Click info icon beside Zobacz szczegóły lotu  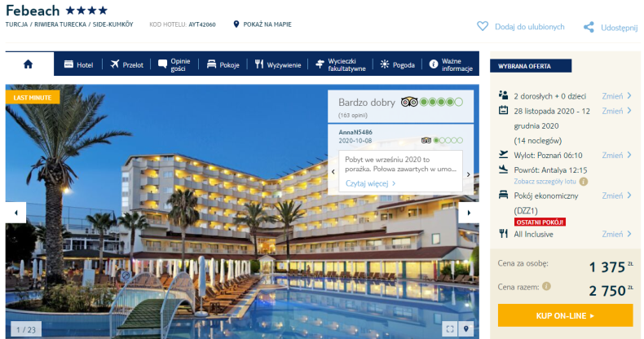583,182
